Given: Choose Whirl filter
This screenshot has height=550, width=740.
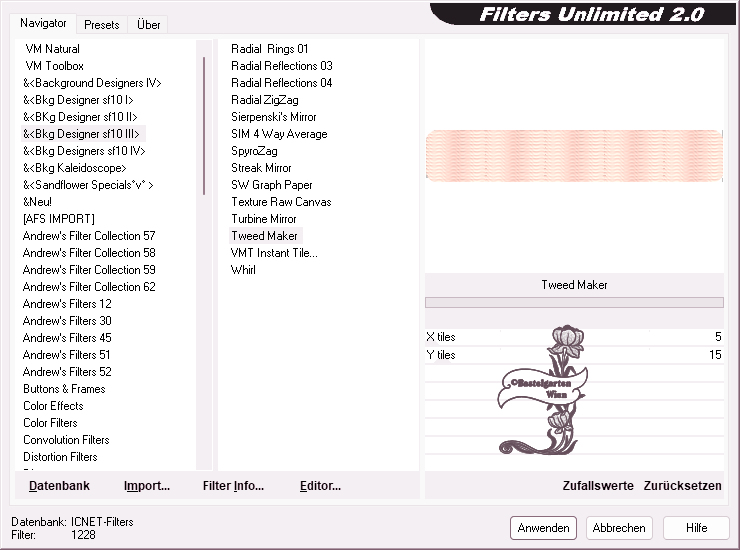Looking at the screenshot, I should (x=243, y=270).
